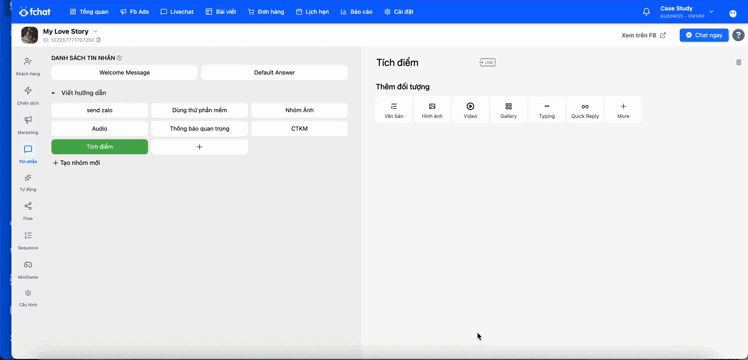Open the notifications bell

pyautogui.click(x=646, y=12)
